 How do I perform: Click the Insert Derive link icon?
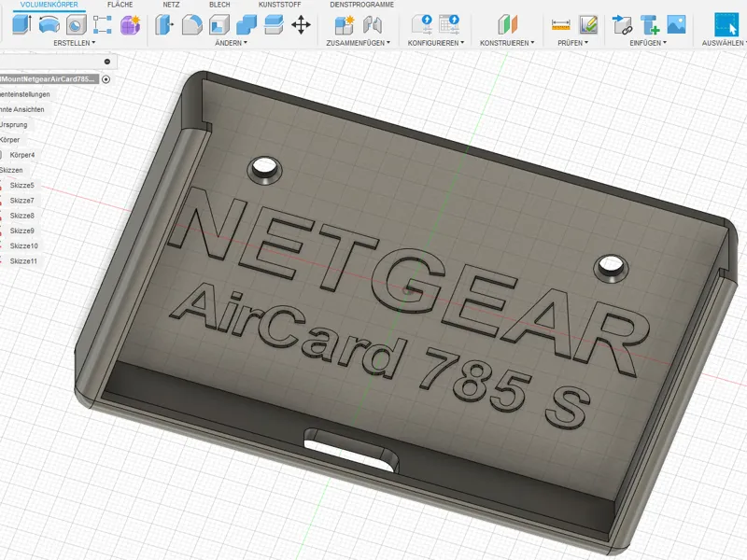pos(622,24)
